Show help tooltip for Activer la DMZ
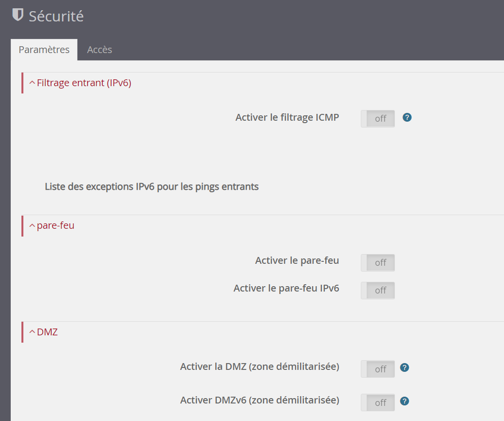The width and height of the screenshot is (504, 421). (404, 367)
